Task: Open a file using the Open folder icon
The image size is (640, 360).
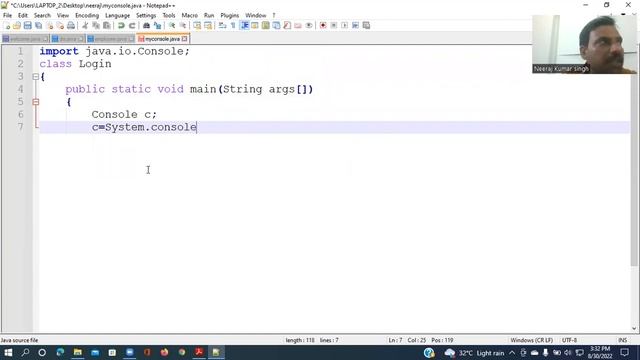Action: [17, 26]
